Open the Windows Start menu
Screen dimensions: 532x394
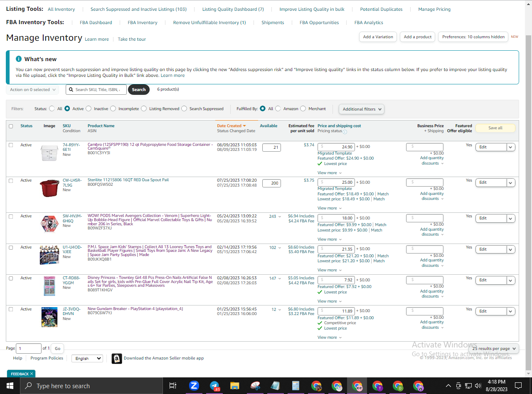[10, 386]
